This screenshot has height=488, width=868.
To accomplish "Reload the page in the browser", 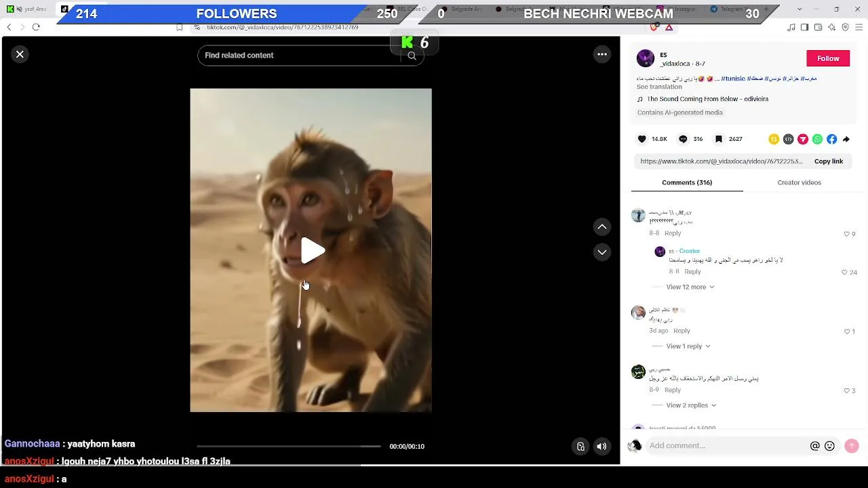I will pos(36,27).
